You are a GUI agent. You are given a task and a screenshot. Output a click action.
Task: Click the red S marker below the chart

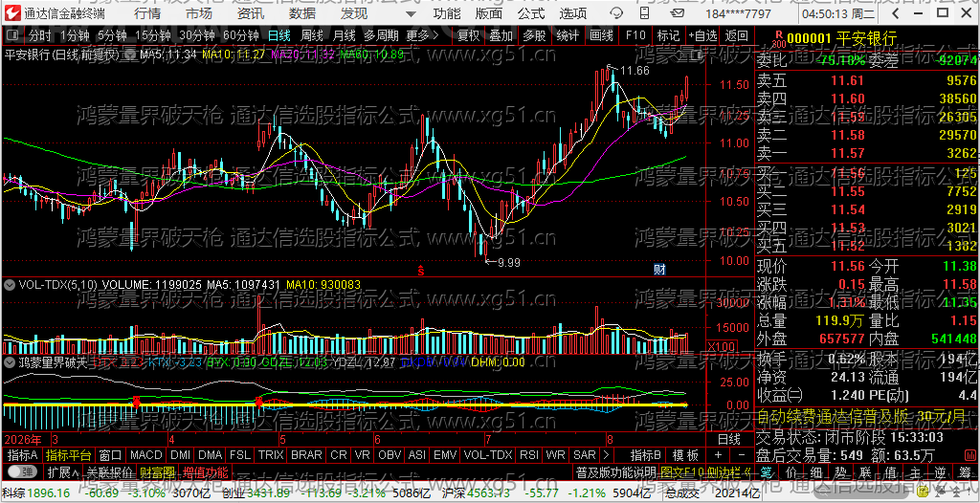(x=421, y=271)
